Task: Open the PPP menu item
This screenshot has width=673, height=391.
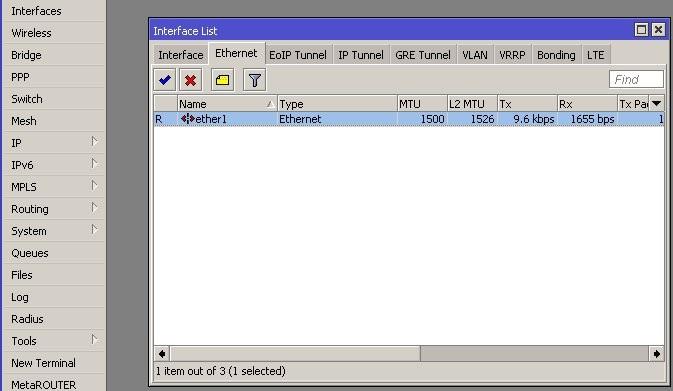Action: pyautogui.click(x=54, y=77)
